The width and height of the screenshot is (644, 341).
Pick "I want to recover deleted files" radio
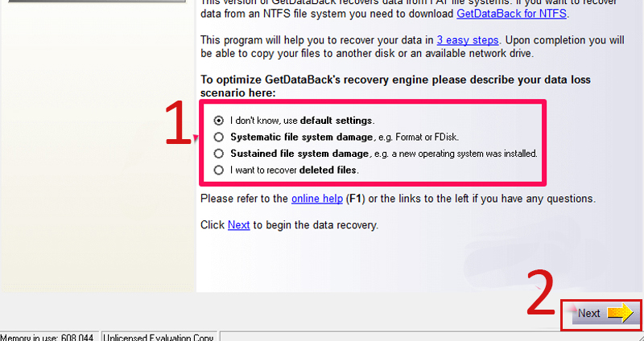pyautogui.click(x=218, y=170)
